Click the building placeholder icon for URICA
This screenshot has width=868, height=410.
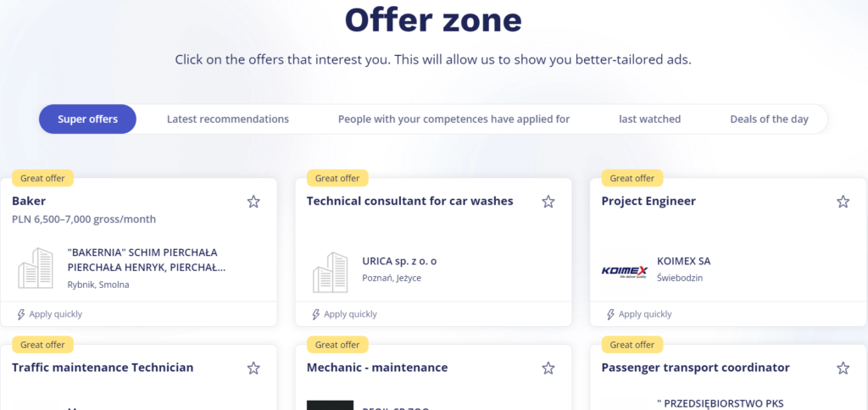point(331,272)
